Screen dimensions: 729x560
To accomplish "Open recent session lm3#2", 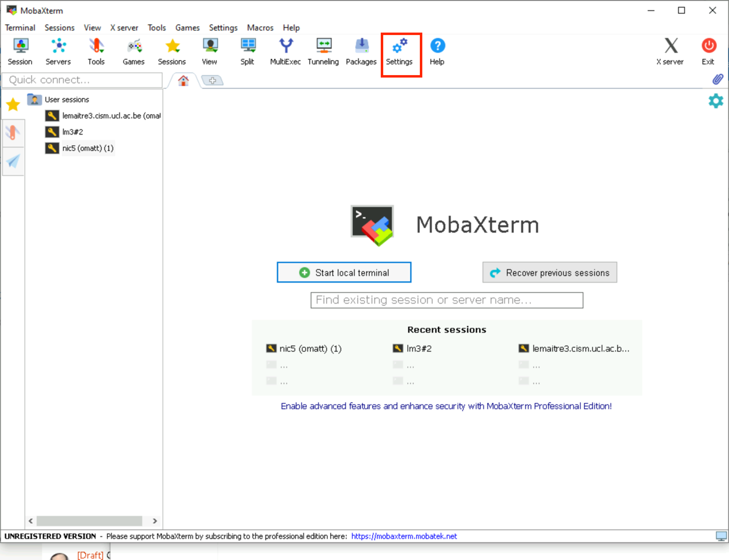I will point(412,348).
